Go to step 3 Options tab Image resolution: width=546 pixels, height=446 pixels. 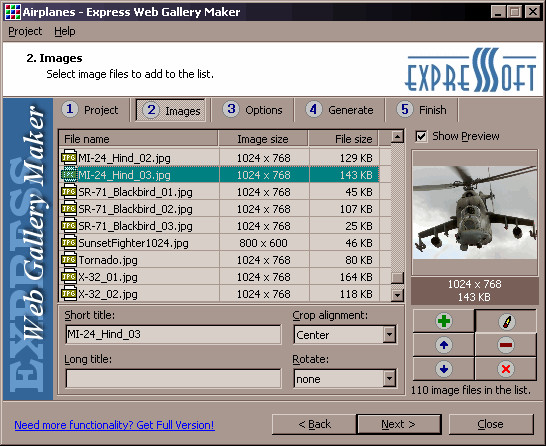(x=253, y=110)
